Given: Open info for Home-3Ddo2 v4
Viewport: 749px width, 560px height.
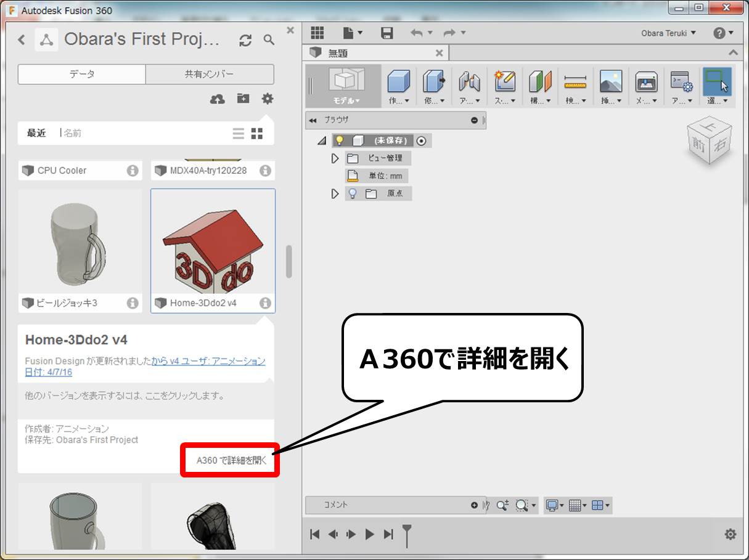Looking at the screenshot, I should 265,302.
